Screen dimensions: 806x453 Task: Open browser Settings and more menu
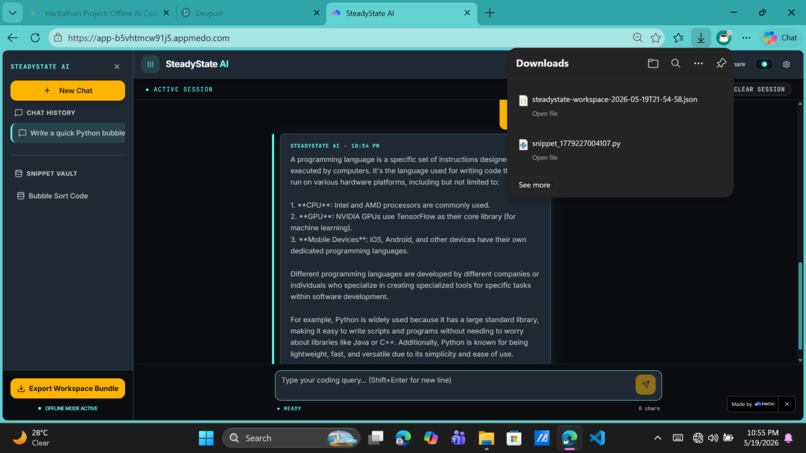pos(746,38)
